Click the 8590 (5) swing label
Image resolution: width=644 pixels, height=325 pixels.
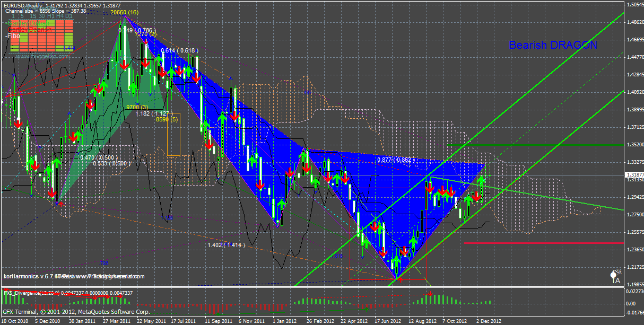(x=166, y=120)
